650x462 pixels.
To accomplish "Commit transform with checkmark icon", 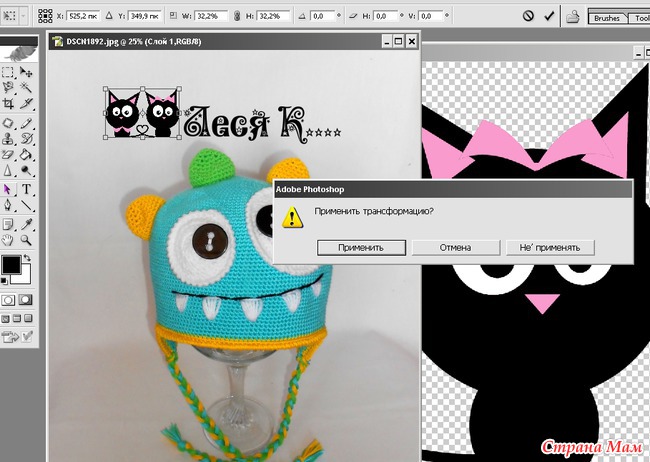I will point(549,17).
